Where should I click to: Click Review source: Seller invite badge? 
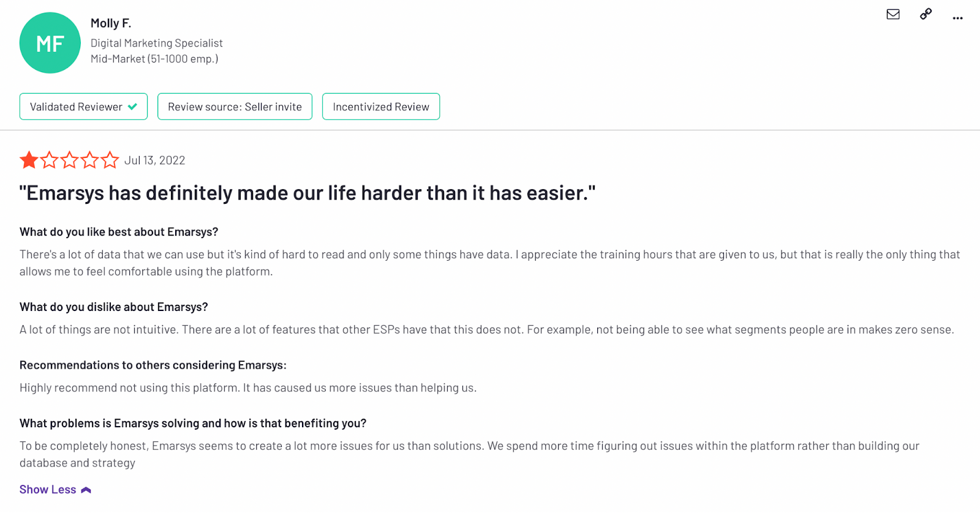coord(235,107)
